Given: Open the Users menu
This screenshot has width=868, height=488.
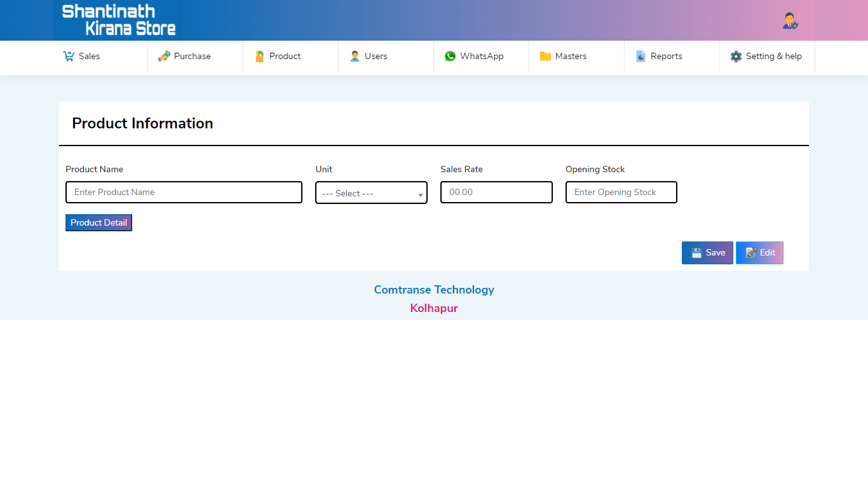Looking at the screenshot, I should [x=386, y=56].
